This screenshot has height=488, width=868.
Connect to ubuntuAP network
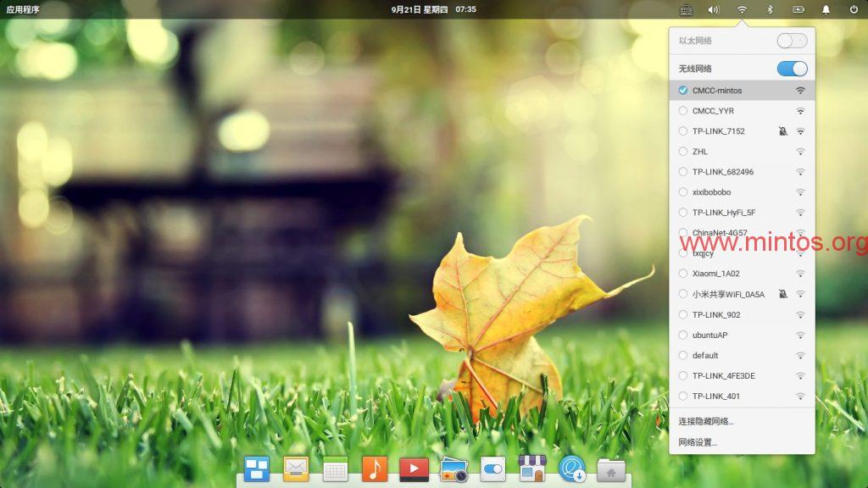pos(742,335)
